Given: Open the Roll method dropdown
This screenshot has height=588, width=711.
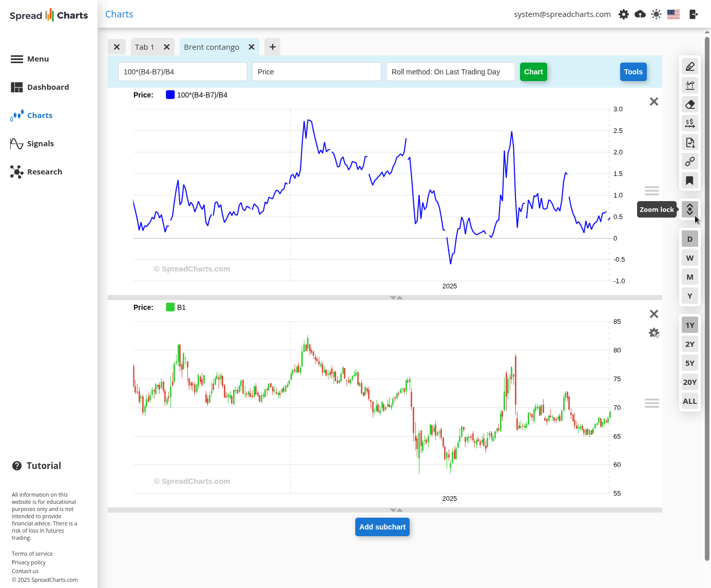Looking at the screenshot, I should 450,72.
